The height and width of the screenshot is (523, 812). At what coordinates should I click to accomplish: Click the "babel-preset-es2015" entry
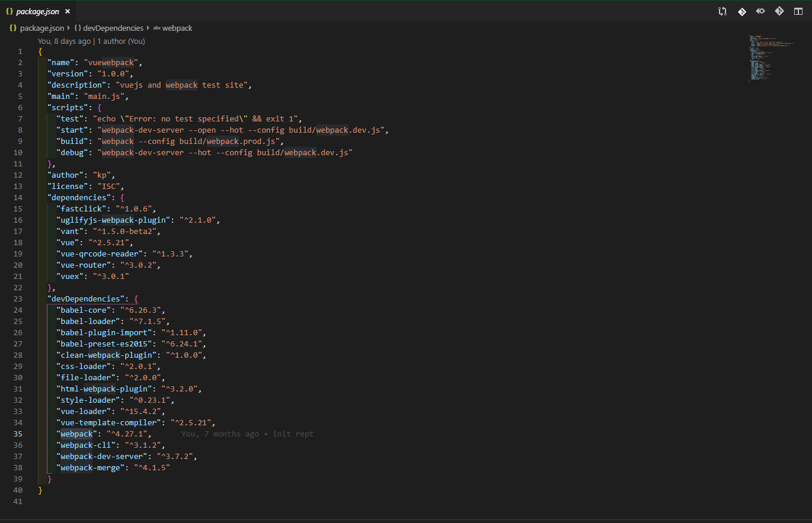(104, 344)
